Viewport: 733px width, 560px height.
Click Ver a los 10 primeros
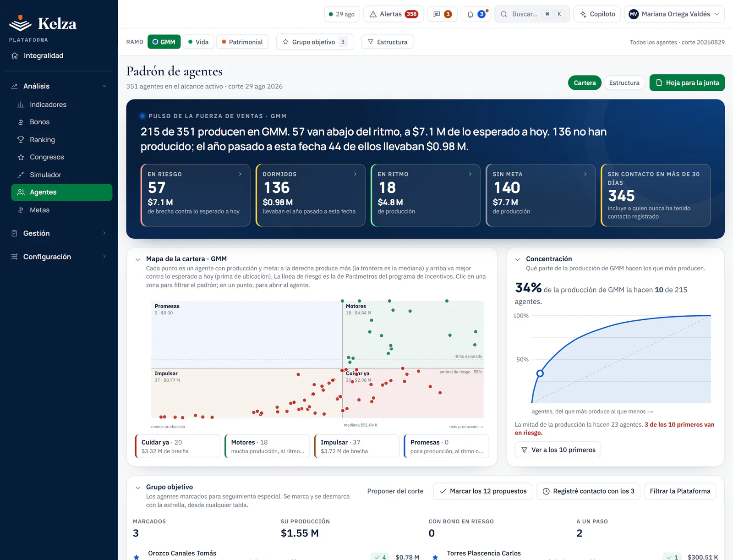(x=558, y=450)
